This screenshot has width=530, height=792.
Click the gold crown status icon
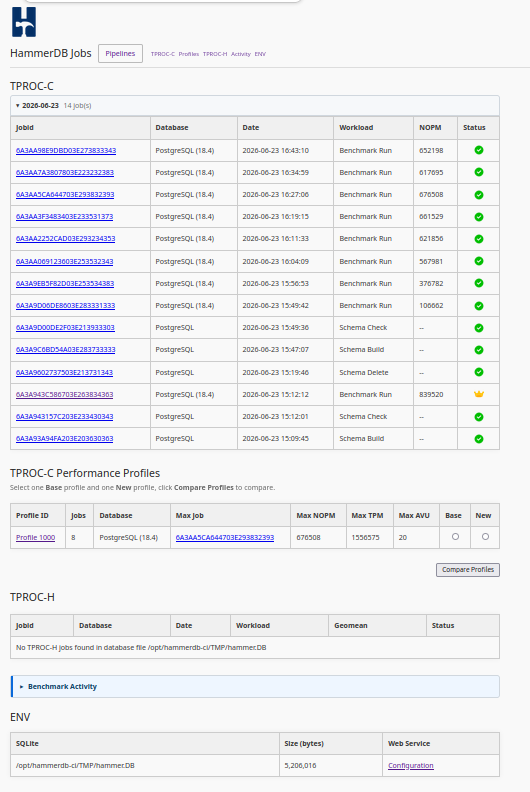(478, 394)
